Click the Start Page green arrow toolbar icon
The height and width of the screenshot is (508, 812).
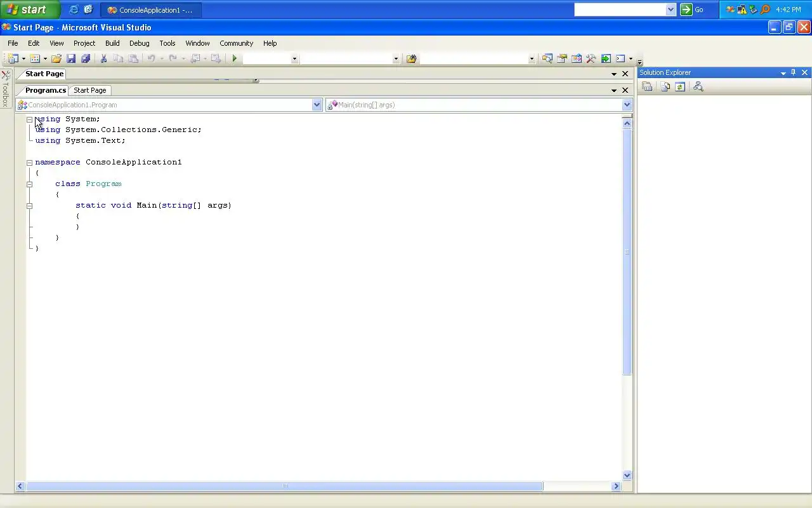click(606, 58)
